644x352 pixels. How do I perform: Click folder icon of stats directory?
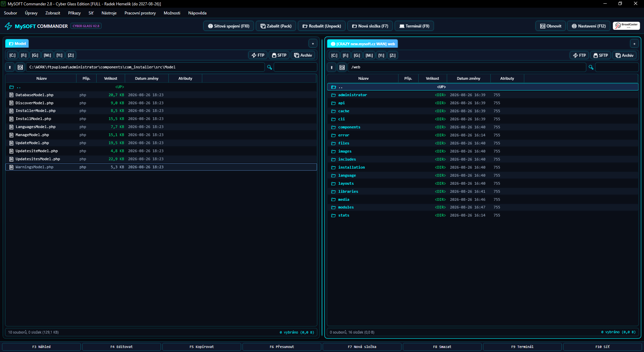[x=333, y=216]
